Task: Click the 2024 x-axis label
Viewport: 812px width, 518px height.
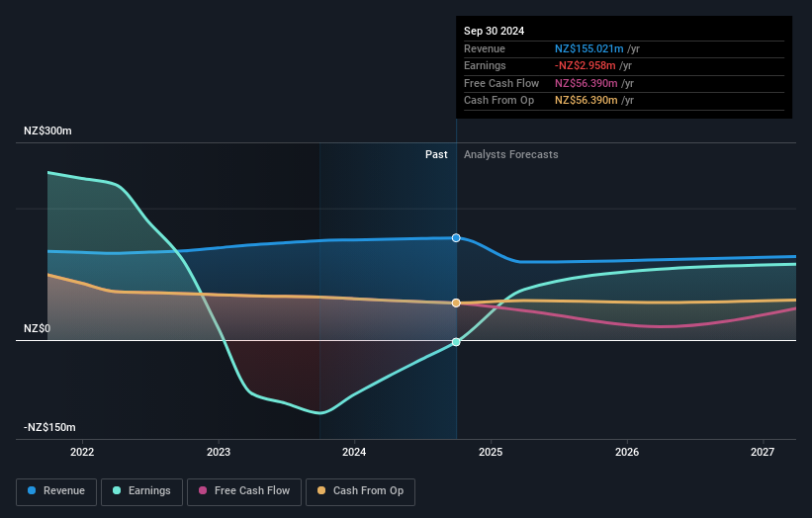Action: [x=354, y=452]
